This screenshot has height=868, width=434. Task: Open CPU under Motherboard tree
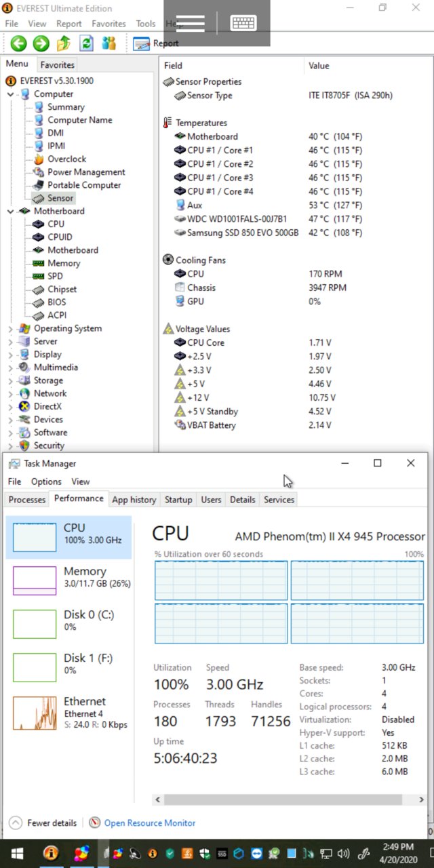click(56, 224)
